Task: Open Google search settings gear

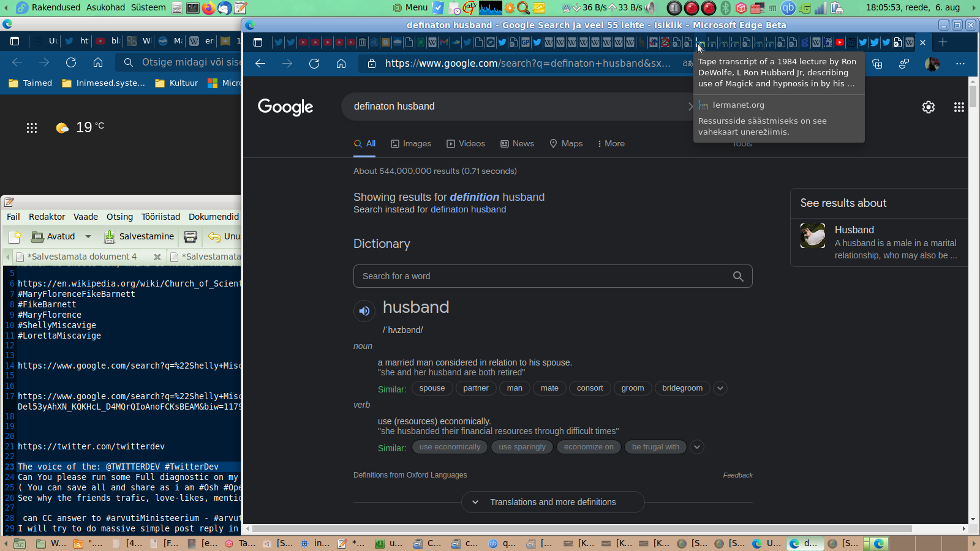Action: pyautogui.click(x=929, y=107)
